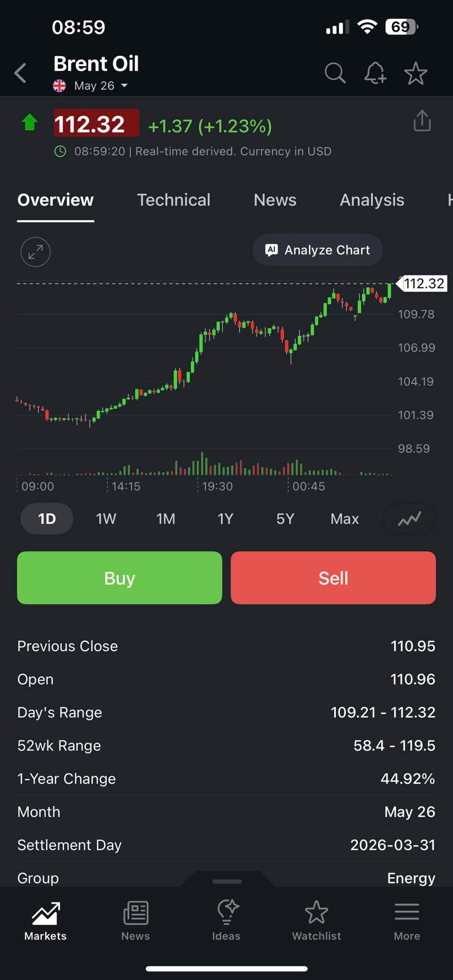Tap the back arrow icon
Screen dimensions: 453x980
point(21,73)
